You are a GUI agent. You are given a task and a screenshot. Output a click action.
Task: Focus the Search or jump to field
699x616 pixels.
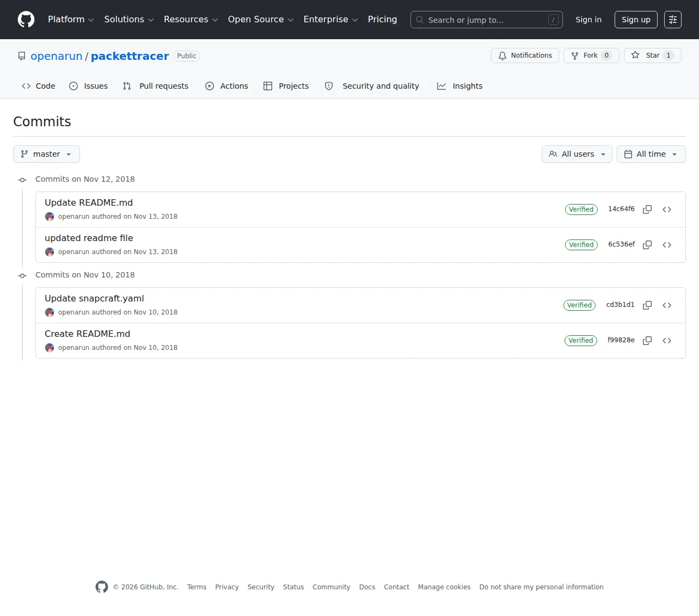pos(487,20)
